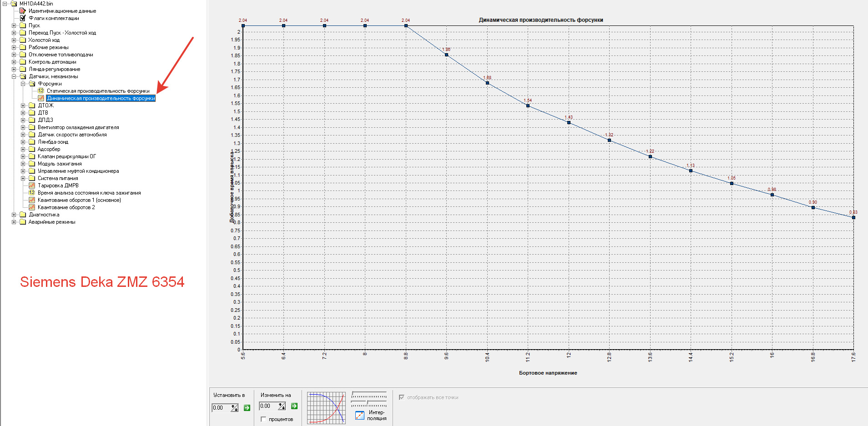This screenshot has width=868, height=426.
Task: Expand the Лямбда-зонд node
Action: click(23, 142)
